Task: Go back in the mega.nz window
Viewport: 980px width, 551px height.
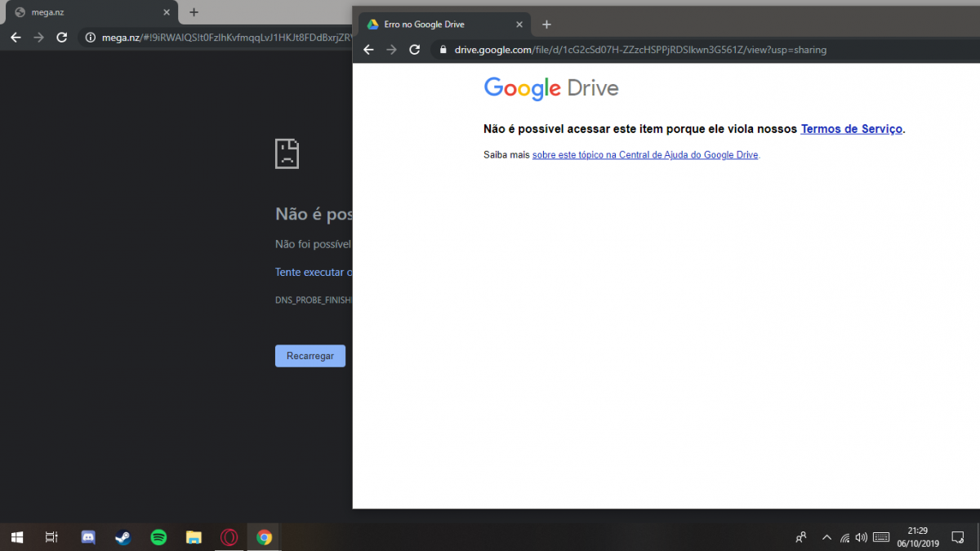Action: coord(16,38)
